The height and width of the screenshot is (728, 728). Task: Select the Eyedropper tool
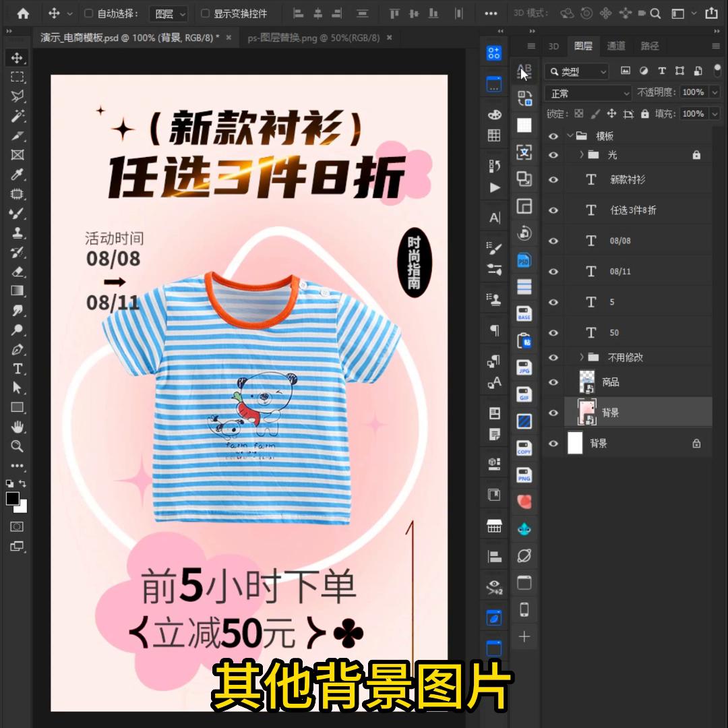pos(17,175)
